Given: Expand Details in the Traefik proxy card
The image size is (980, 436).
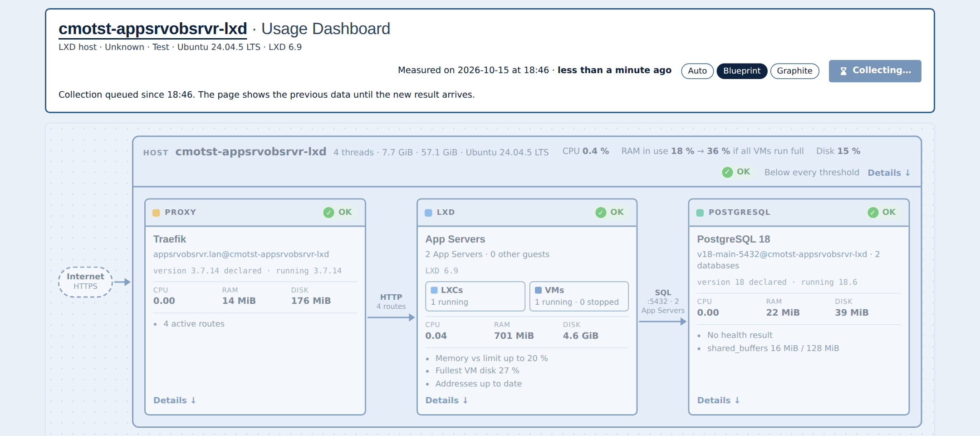Looking at the screenshot, I should 175,400.
